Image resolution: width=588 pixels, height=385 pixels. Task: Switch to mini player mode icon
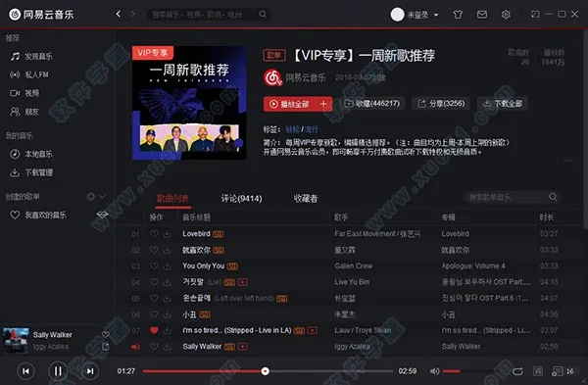[535, 15]
